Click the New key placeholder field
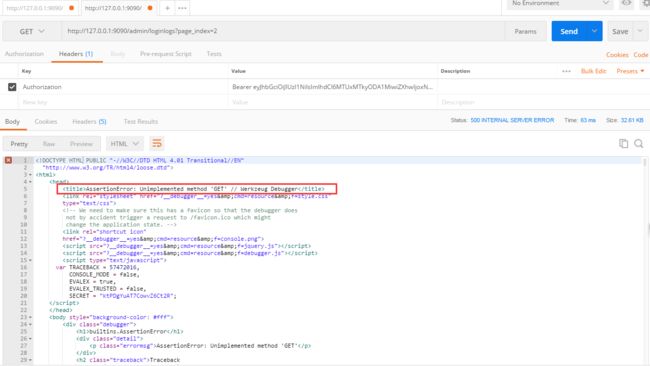 [124, 102]
